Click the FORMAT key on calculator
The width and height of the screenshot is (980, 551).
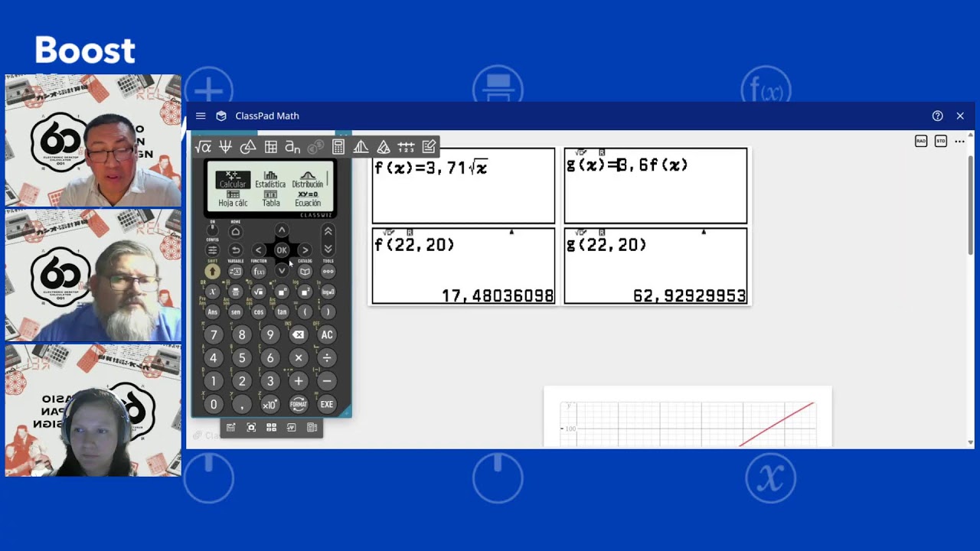pos(299,404)
